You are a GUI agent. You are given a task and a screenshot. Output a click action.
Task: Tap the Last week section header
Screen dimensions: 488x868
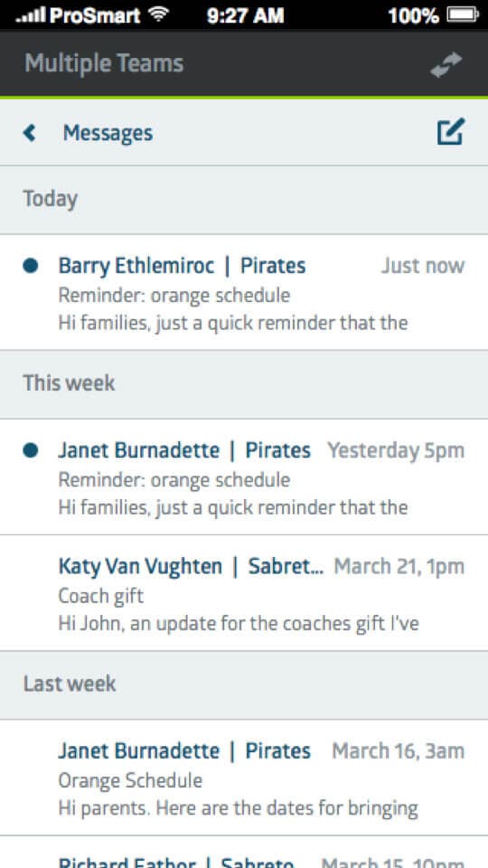coord(244,684)
